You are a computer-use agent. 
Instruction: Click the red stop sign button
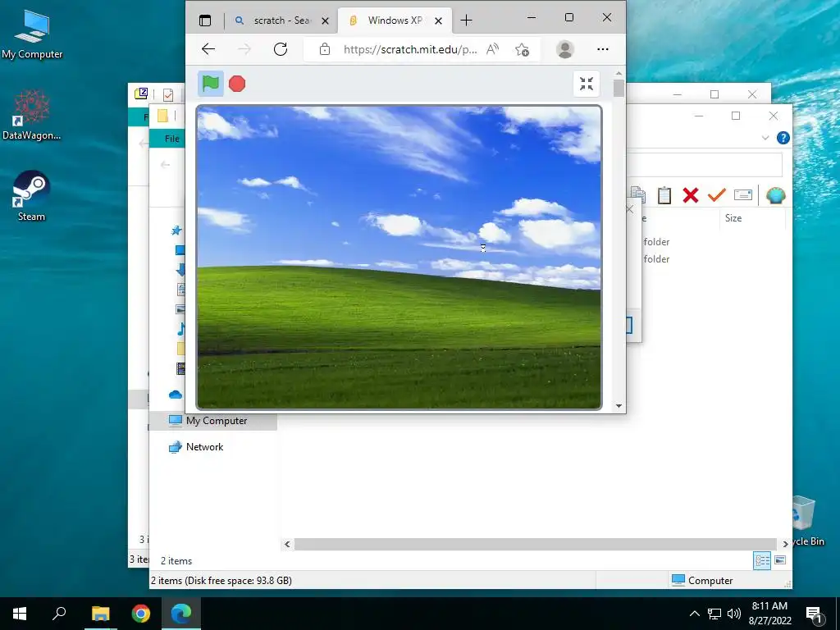(x=237, y=84)
